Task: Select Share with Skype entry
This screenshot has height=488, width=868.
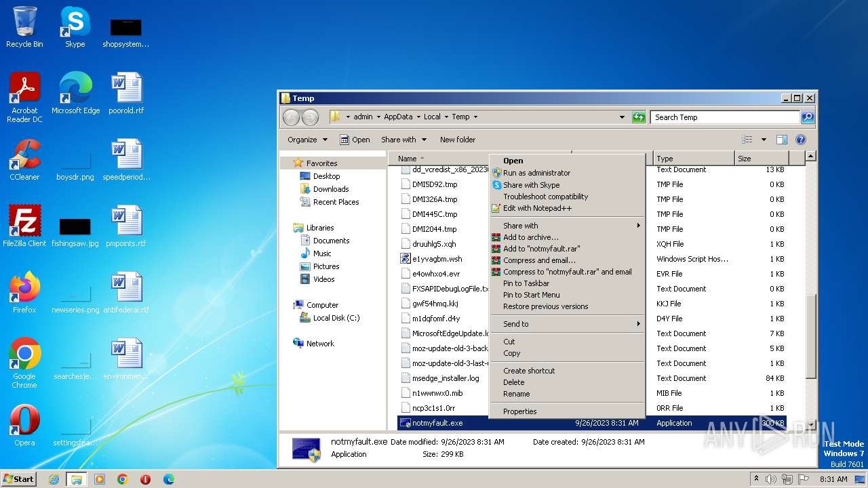Action: point(566,185)
